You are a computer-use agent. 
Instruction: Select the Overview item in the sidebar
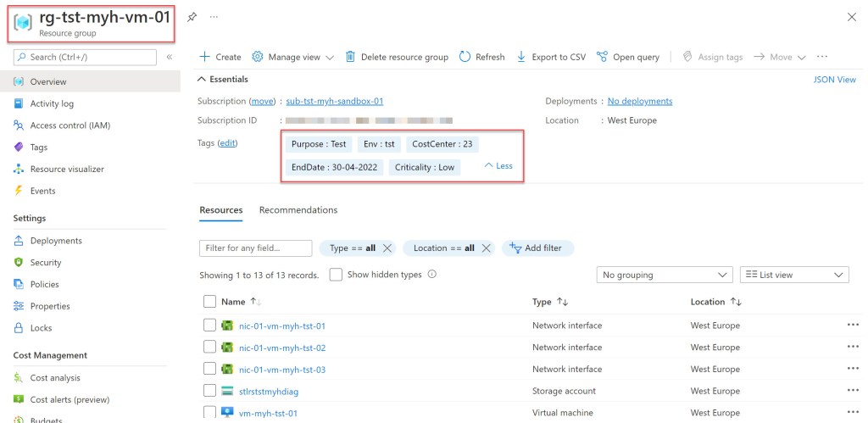pyautogui.click(x=47, y=82)
